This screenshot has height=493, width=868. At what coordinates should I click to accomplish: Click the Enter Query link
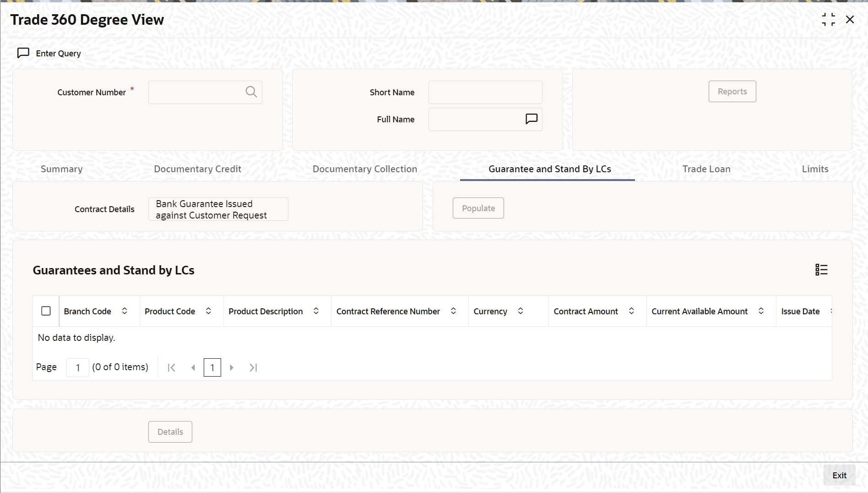(x=59, y=54)
